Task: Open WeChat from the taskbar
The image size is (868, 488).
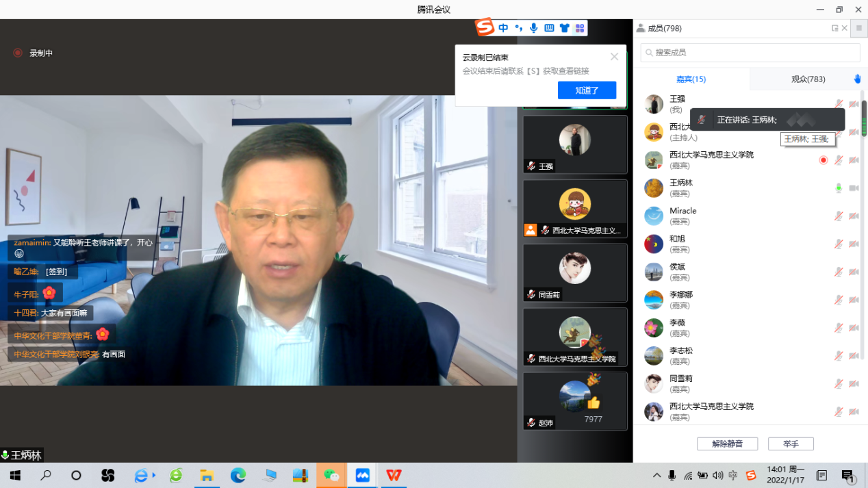Action: [x=331, y=476]
